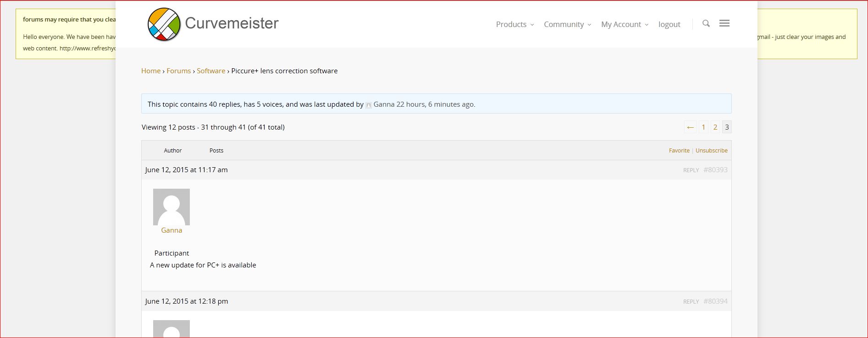Click the June 12, 2015 at 12:18 pm date

[187, 301]
